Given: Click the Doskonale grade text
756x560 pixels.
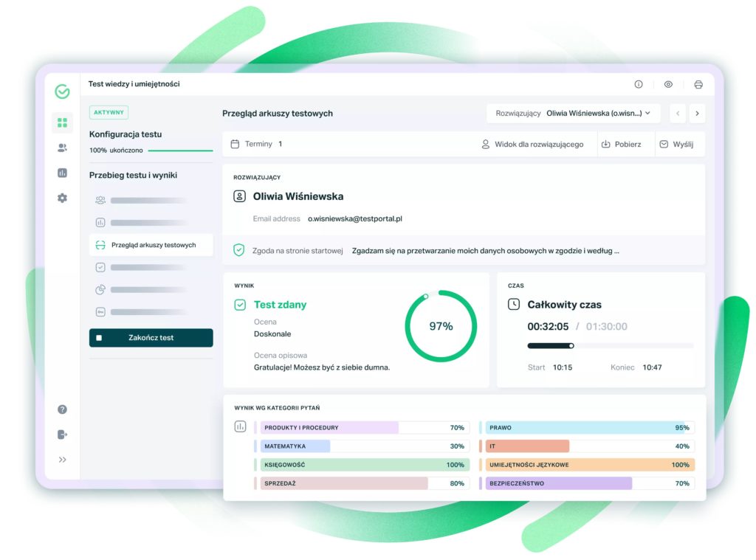Looking at the screenshot, I should [272, 334].
